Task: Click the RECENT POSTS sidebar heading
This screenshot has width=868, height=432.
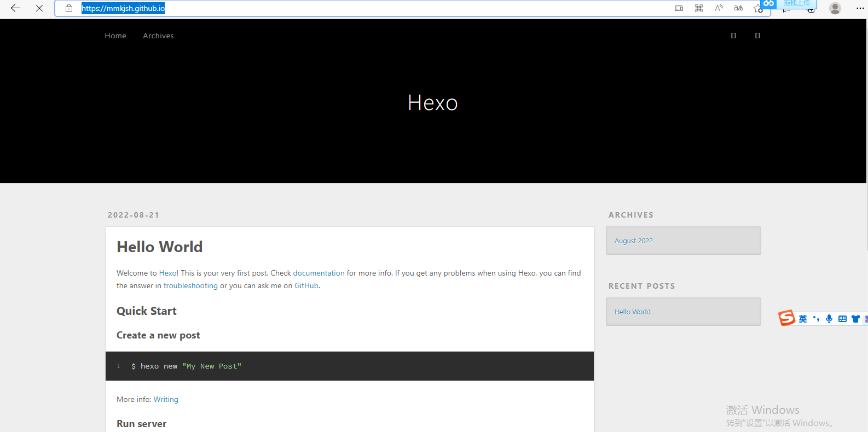Action: tap(642, 286)
